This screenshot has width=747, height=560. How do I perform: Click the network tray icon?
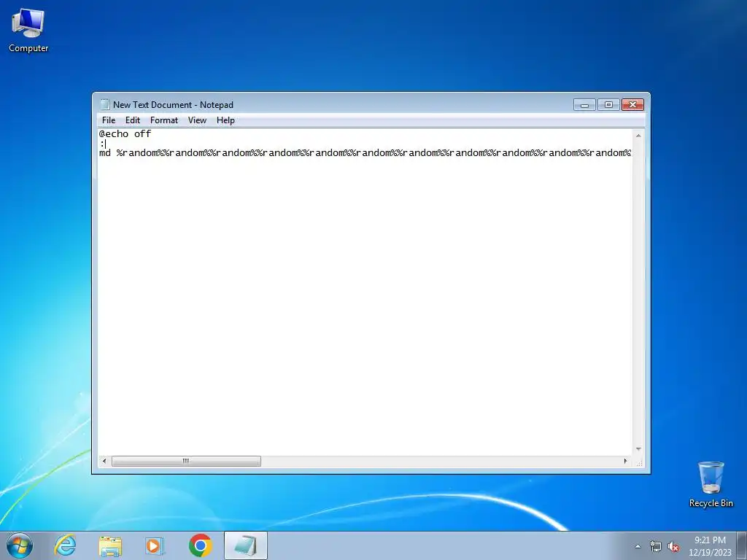pyautogui.click(x=656, y=546)
